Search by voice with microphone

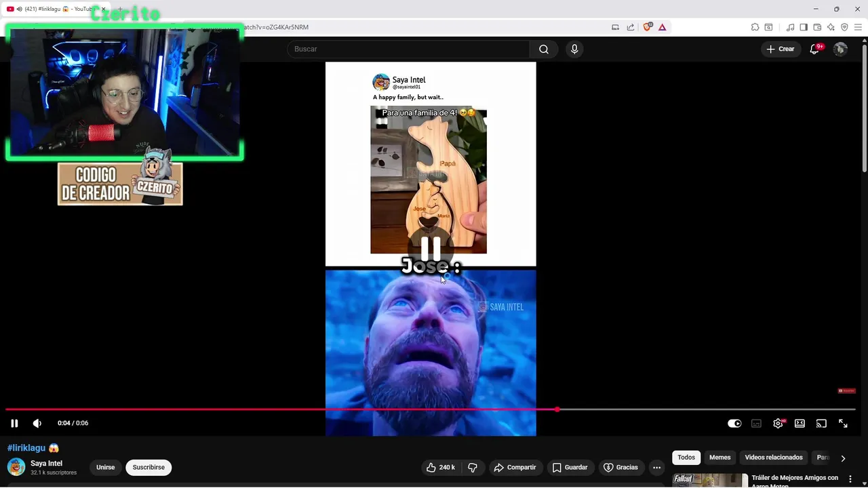click(574, 49)
